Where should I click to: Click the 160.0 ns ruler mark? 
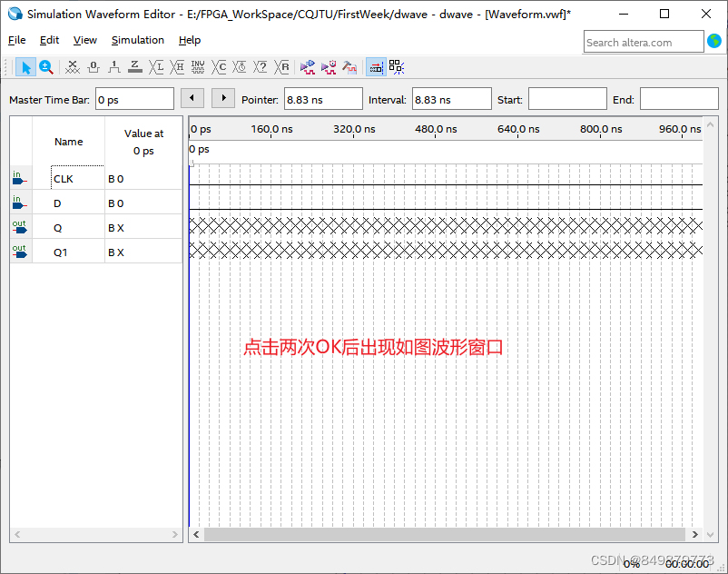pyautogui.click(x=271, y=129)
